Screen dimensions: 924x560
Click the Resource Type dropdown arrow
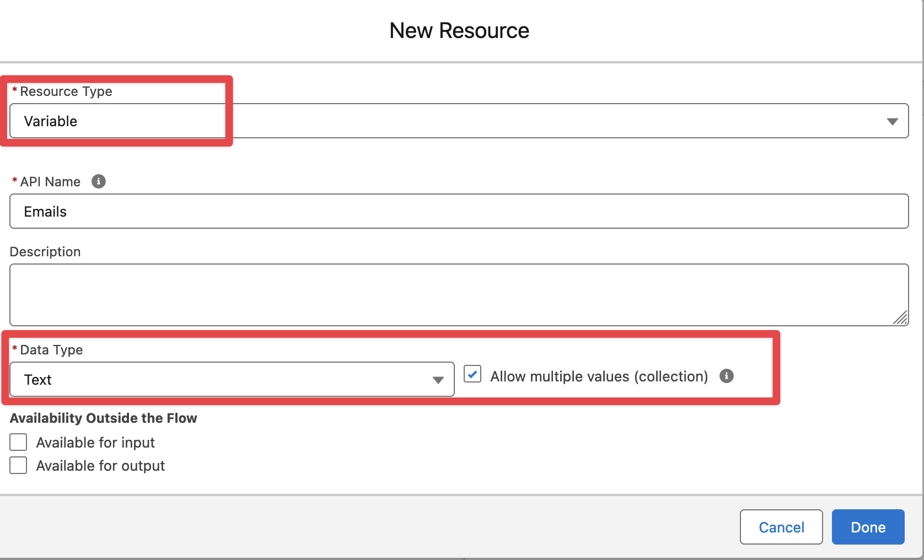coord(892,121)
